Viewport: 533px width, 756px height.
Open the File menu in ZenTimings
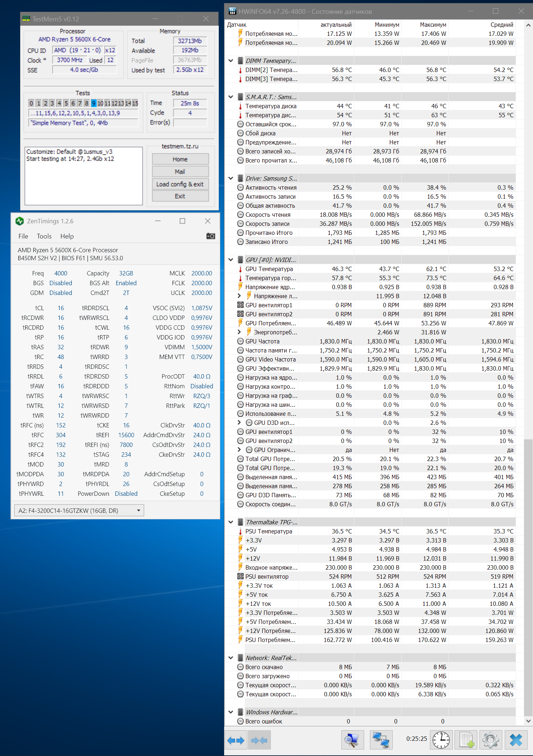click(x=23, y=236)
